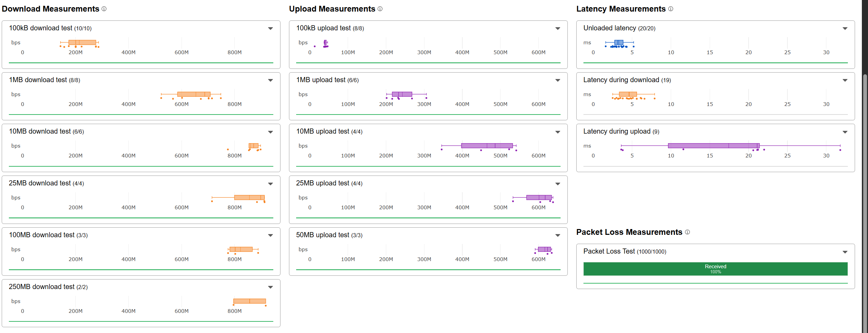Click the purple box in 10MB upload plot
Image resolution: width=868 pixels, height=333 pixels.
[487, 146]
